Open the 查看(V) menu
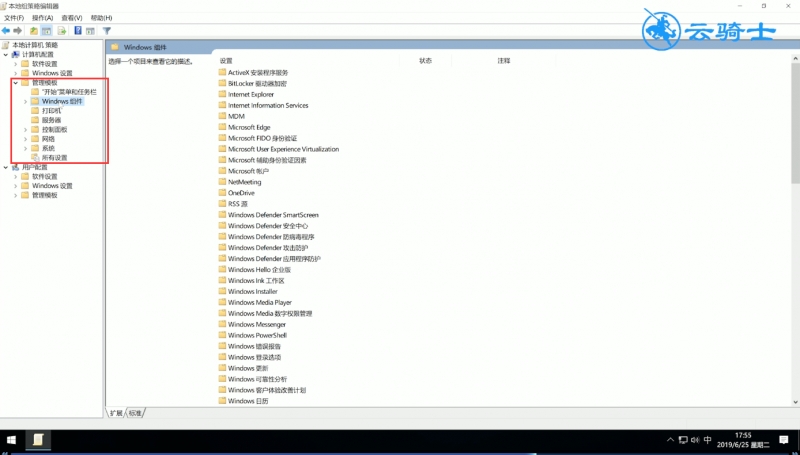Viewport: 800px width, 455px height. [71, 18]
